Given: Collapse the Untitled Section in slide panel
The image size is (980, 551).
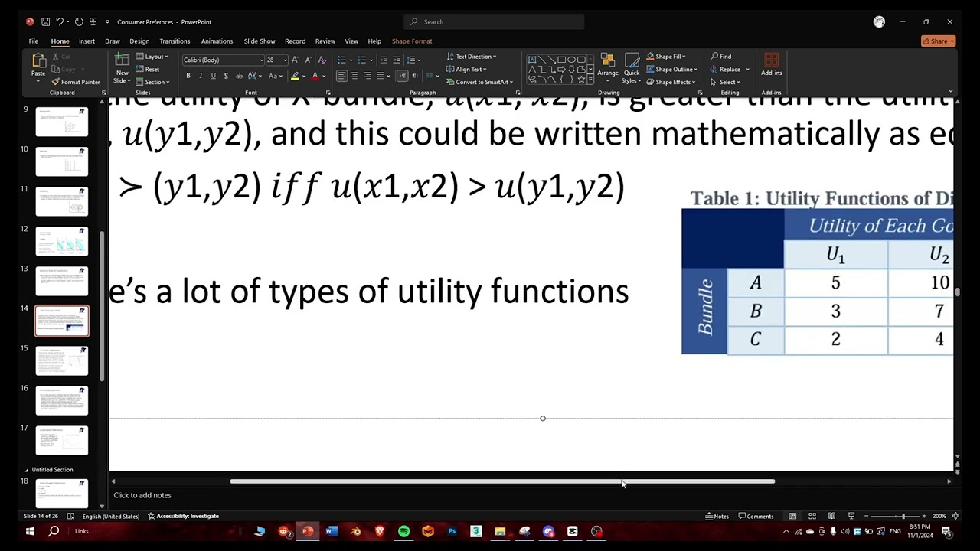Looking at the screenshot, I should tap(26, 470).
